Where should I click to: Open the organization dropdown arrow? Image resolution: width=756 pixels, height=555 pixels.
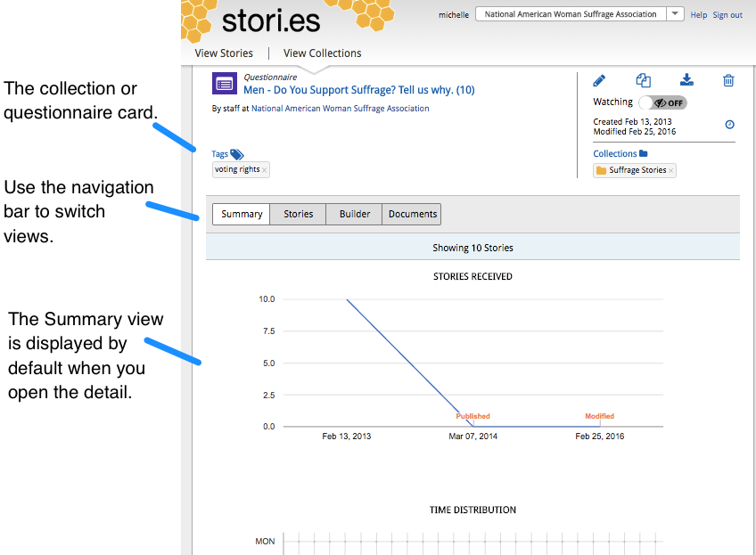675,14
